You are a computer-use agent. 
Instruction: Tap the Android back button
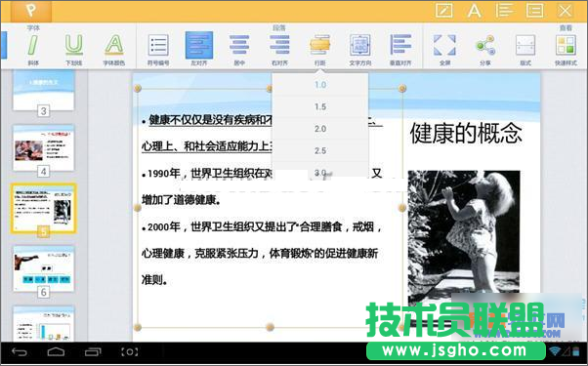point(20,351)
